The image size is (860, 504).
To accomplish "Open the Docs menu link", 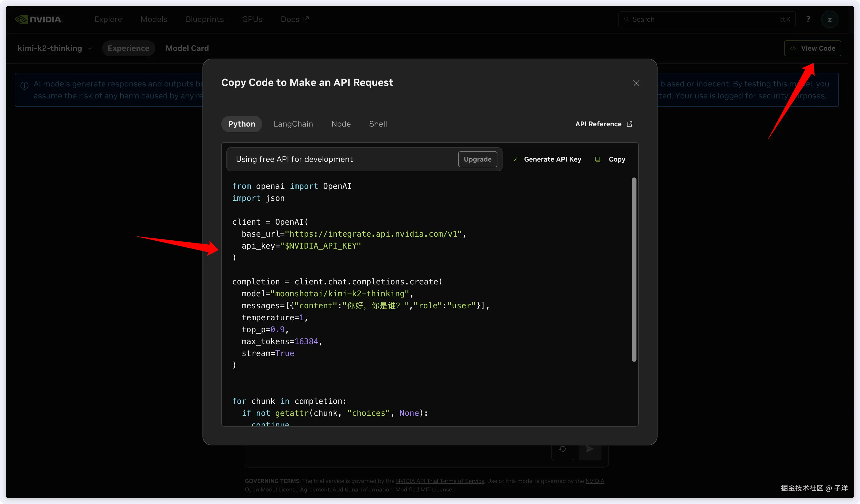I will 294,19.
